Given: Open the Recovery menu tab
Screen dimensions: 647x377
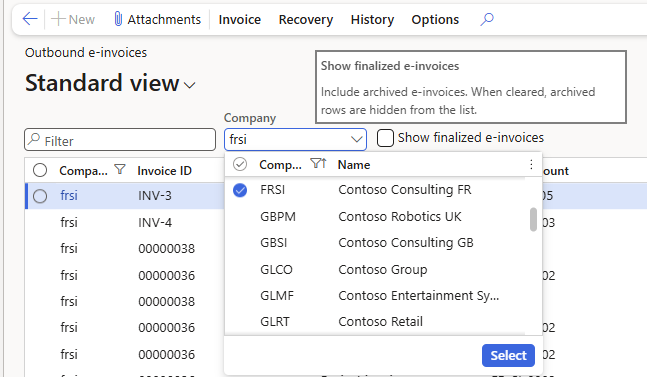Looking at the screenshot, I should click(x=306, y=19).
